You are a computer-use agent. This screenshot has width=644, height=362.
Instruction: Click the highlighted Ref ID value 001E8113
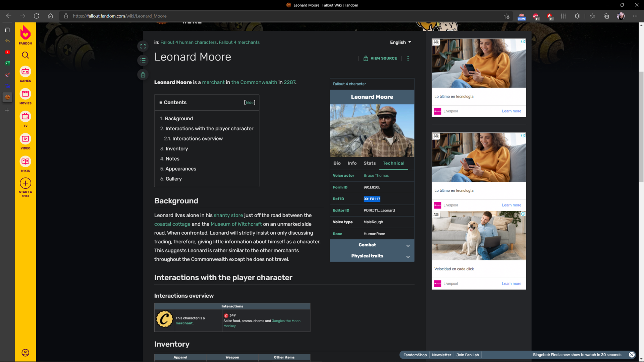[x=372, y=199]
